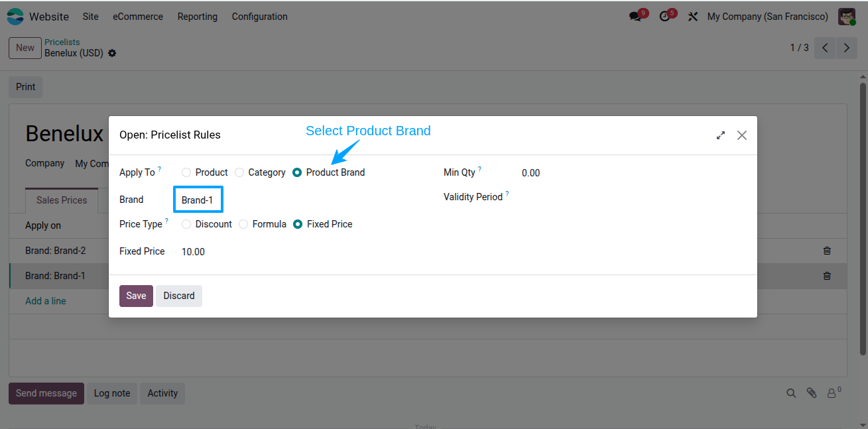The height and width of the screenshot is (429, 868).
Task: Select the Product Brand radio option
Action: pyautogui.click(x=297, y=172)
